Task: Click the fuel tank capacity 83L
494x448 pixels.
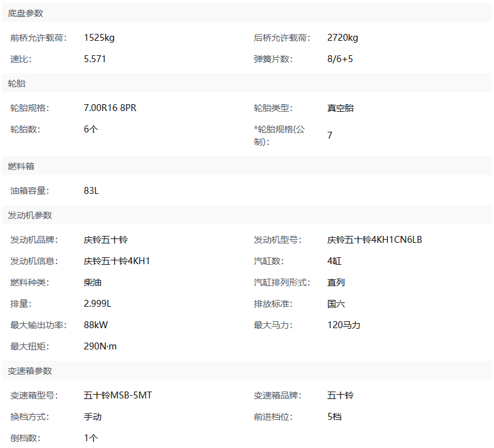Action: tap(91, 191)
